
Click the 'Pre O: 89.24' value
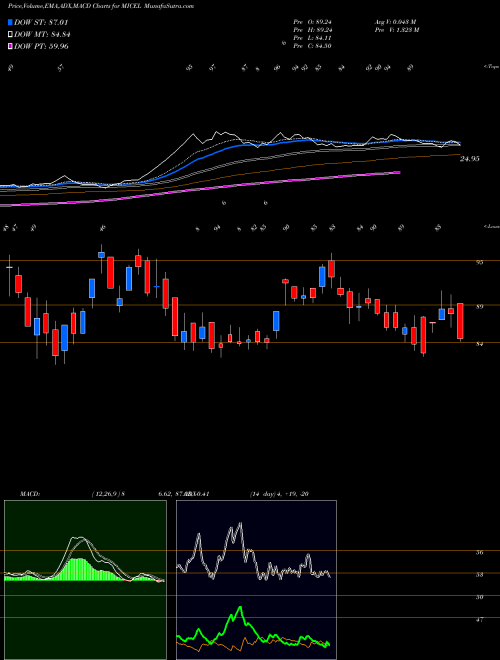(313, 22)
